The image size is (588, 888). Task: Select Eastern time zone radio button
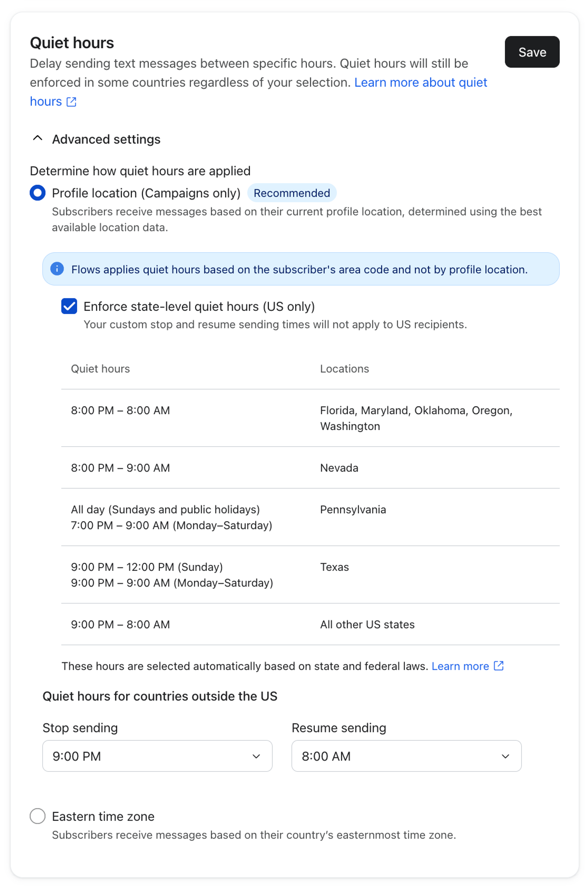point(37,816)
